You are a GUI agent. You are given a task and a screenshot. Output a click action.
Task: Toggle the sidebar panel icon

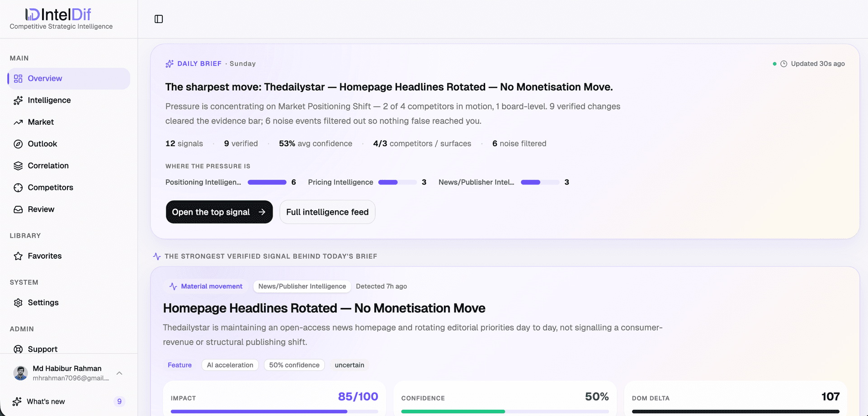tap(159, 19)
